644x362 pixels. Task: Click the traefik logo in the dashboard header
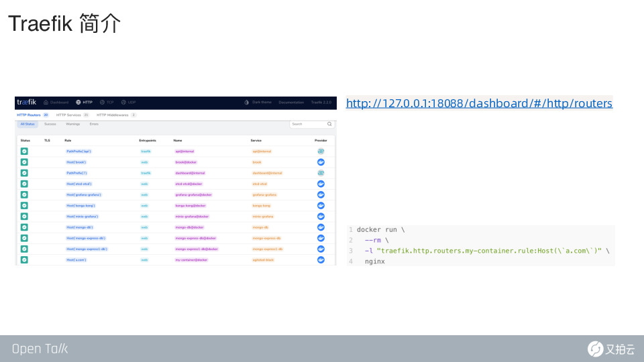(x=26, y=102)
